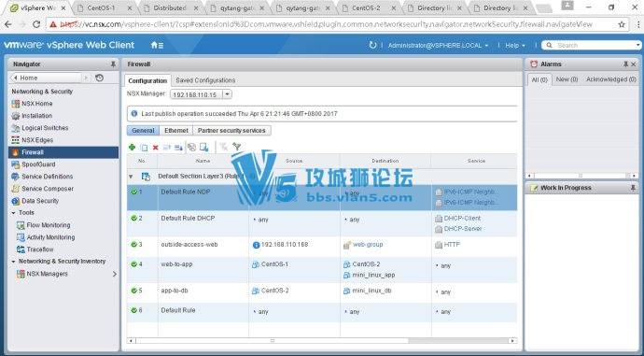Image resolution: width=644 pixels, height=356 pixels.
Task: Collapse the Default Section Layer3 triangle
Action: pyautogui.click(x=131, y=177)
